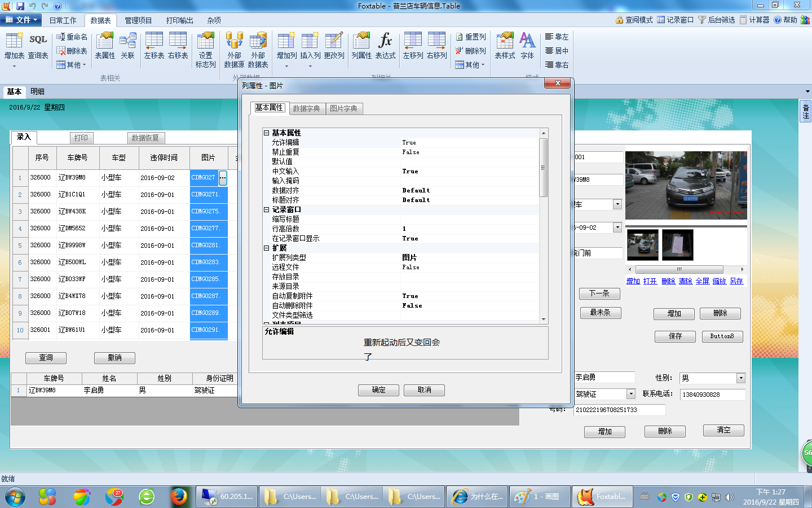Open the 性别 combo box dropdown

(741, 378)
